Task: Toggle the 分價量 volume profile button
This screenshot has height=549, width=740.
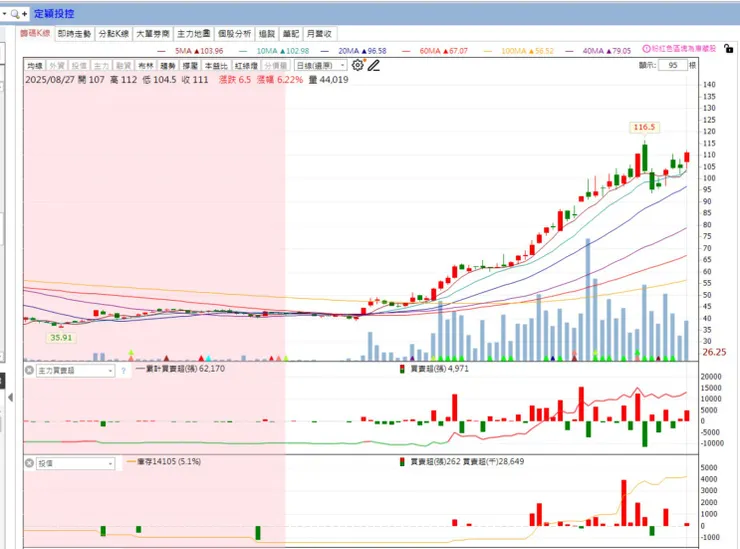Action: pyautogui.click(x=276, y=66)
